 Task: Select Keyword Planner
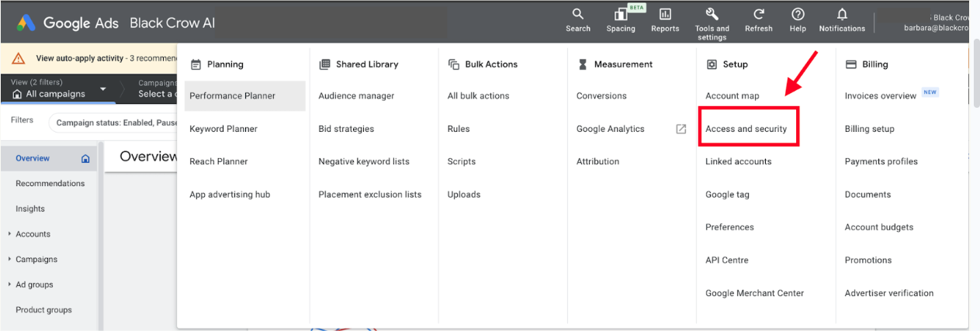pyautogui.click(x=223, y=129)
